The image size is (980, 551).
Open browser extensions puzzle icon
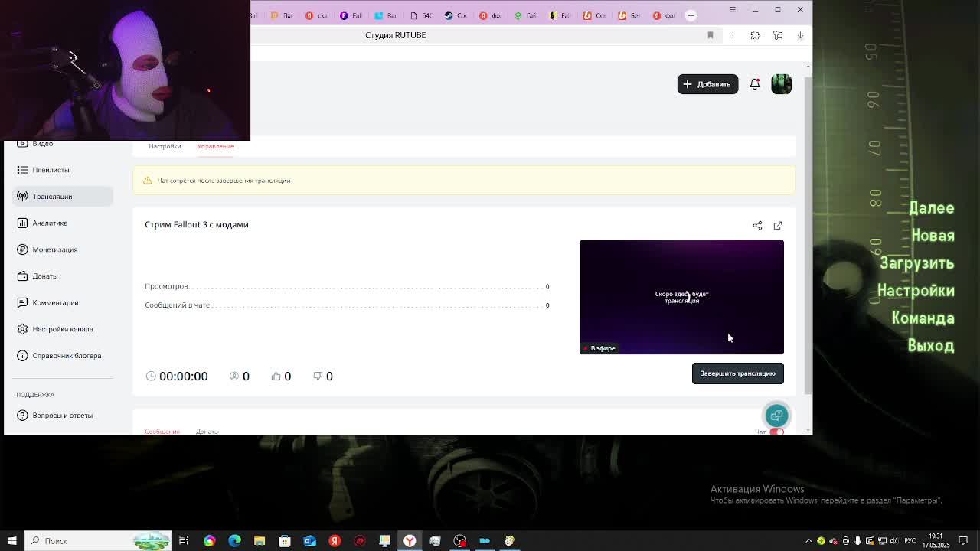(755, 35)
